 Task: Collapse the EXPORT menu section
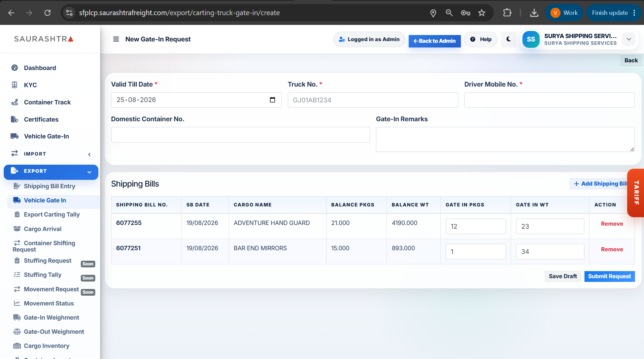[x=51, y=171]
